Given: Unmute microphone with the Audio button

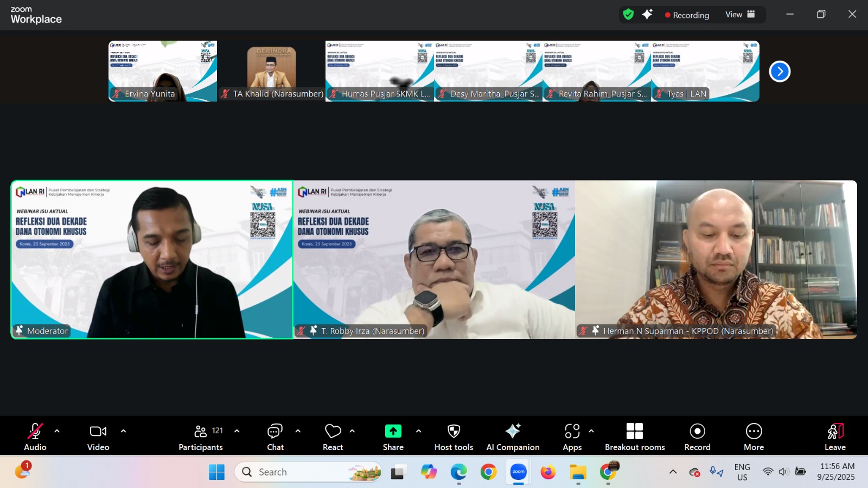Looking at the screenshot, I should [35, 436].
